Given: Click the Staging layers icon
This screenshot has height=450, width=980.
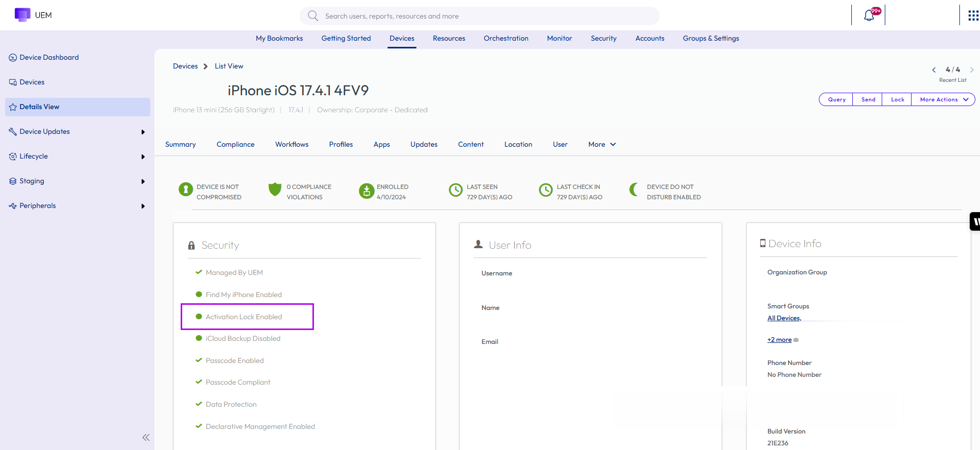Looking at the screenshot, I should [13, 181].
